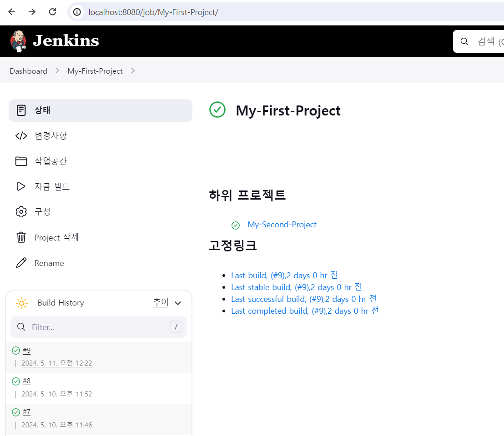Screen dimensions: 504x436
Task: Click the Jenkins 검색 search field
Action: (479, 41)
